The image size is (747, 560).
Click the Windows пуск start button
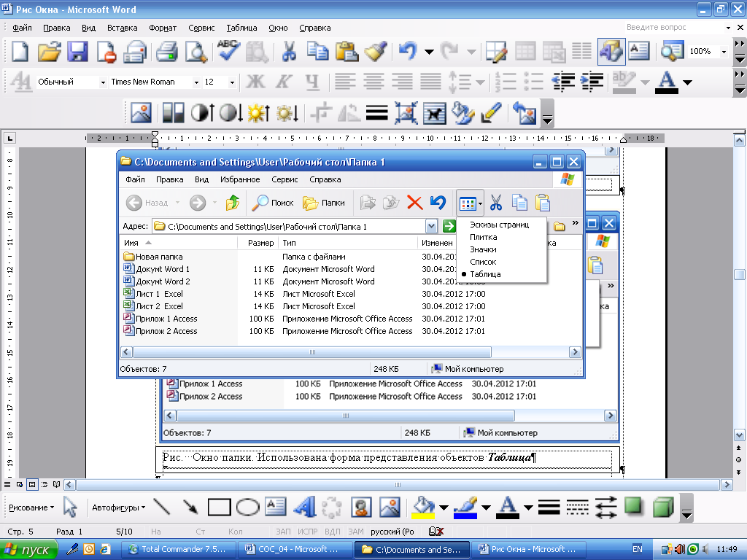(x=28, y=550)
